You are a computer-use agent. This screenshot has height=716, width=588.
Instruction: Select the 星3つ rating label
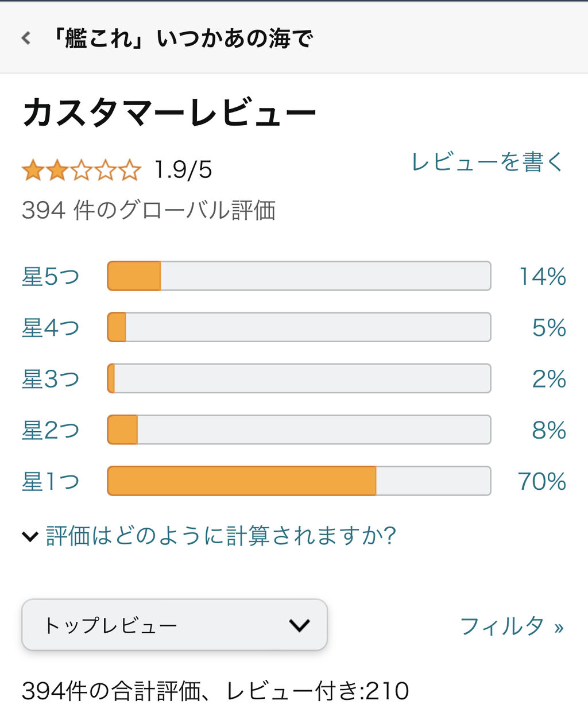pos(51,379)
